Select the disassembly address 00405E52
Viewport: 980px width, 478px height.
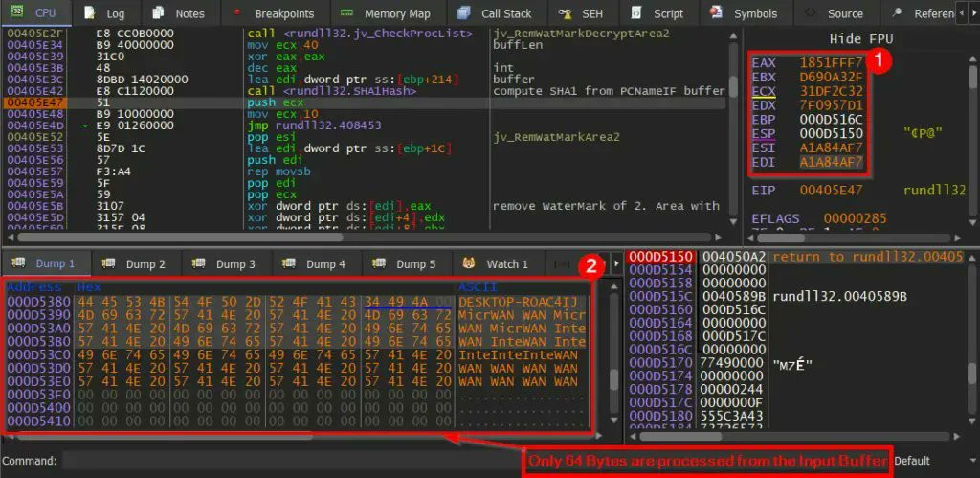click(34, 136)
